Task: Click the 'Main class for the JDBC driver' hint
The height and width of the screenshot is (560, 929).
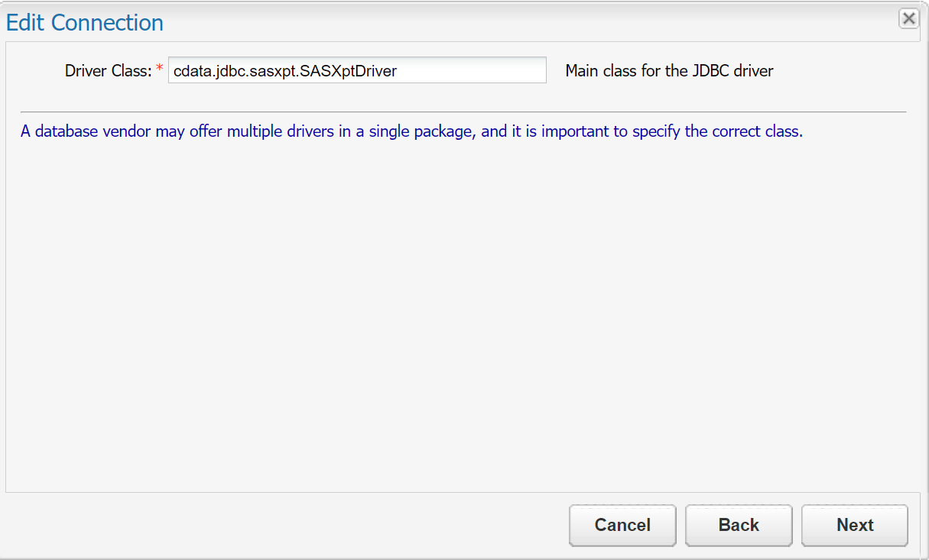Action: [669, 71]
